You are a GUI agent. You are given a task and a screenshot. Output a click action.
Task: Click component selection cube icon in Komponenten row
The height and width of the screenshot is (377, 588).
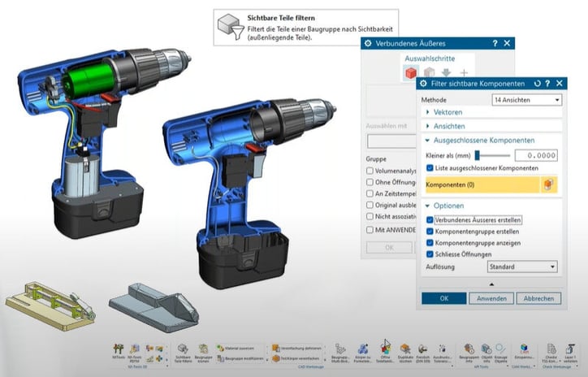pyautogui.click(x=548, y=185)
